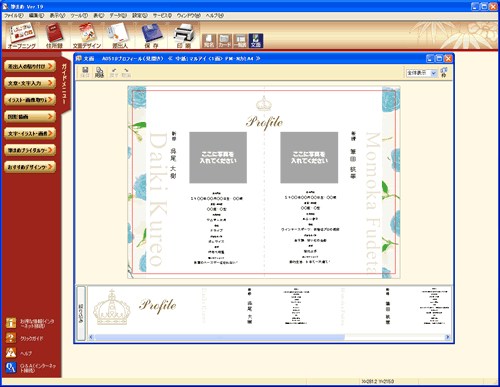
Task: Open the サービス menu
Action: [162, 15]
